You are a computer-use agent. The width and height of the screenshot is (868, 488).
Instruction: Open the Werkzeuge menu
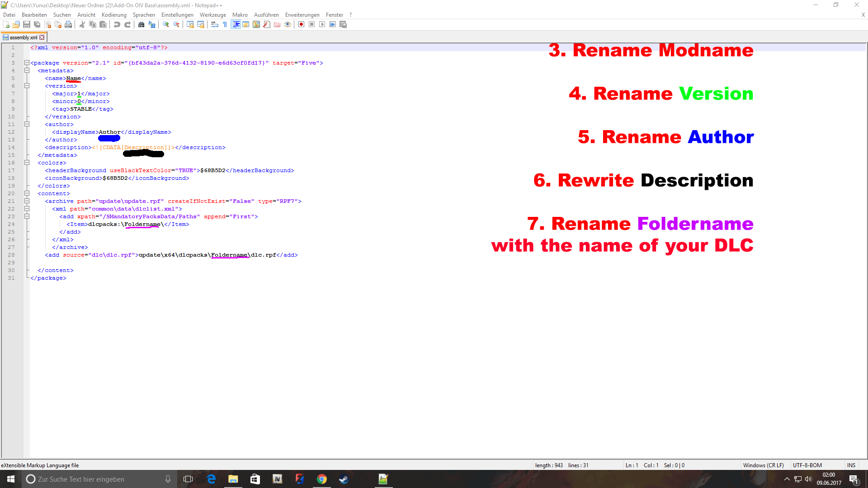click(x=213, y=15)
